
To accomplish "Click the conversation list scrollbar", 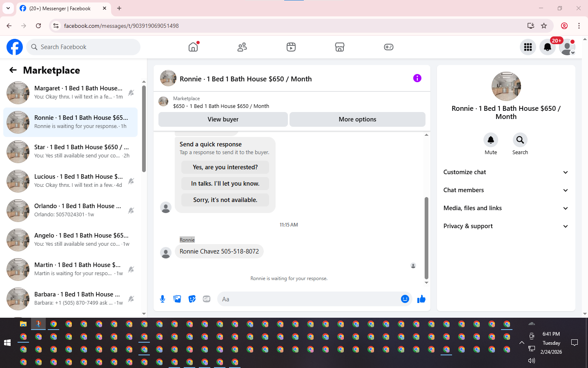I will tap(144, 129).
